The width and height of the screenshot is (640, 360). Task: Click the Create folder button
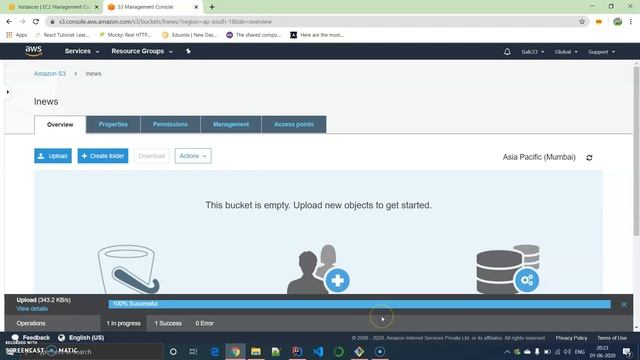point(103,156)
